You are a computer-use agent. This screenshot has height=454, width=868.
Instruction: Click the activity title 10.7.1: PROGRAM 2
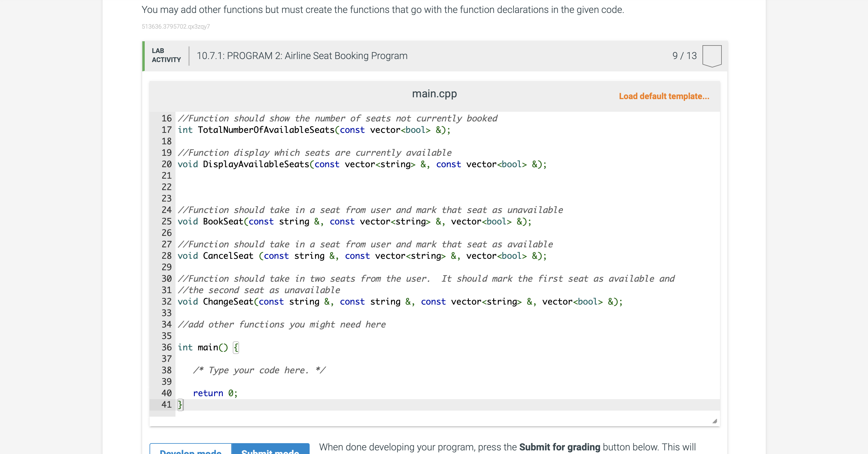click(302, 56)
